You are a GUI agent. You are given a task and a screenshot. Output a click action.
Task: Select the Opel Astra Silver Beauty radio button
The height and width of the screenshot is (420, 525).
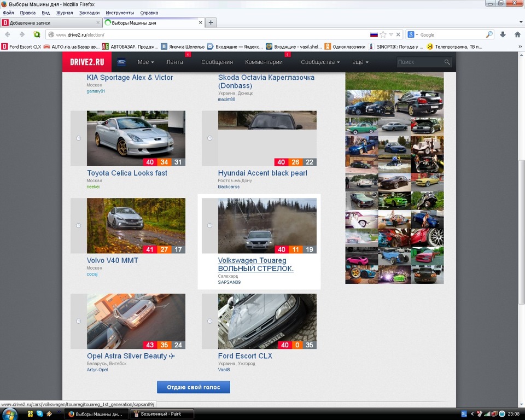tap(78, 321)
